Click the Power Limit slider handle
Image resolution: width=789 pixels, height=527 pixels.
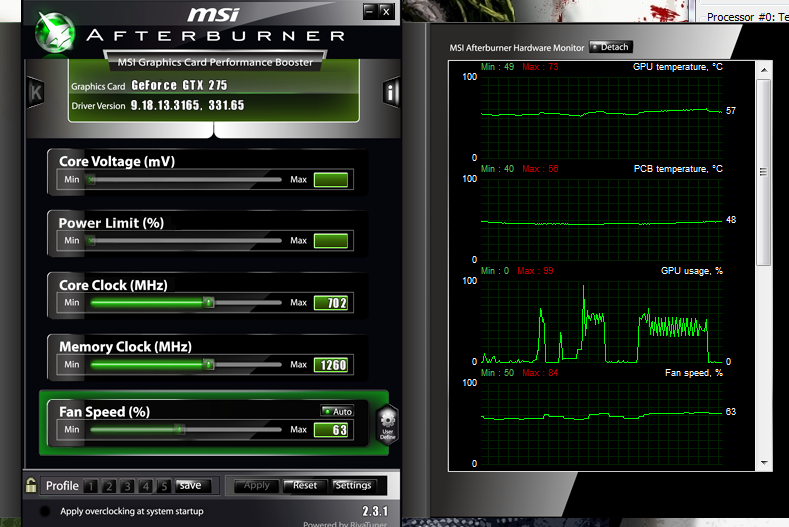[x=91, y=241]
